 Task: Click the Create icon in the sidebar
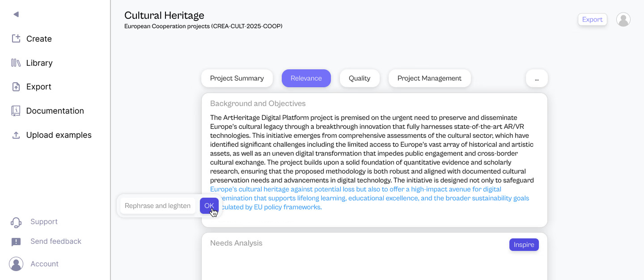[16, 38]
